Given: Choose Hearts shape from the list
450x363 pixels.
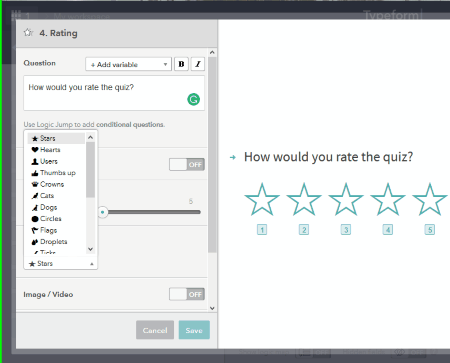Looking at the screenshot, I should pyautogui.click(x=56, y=150).
